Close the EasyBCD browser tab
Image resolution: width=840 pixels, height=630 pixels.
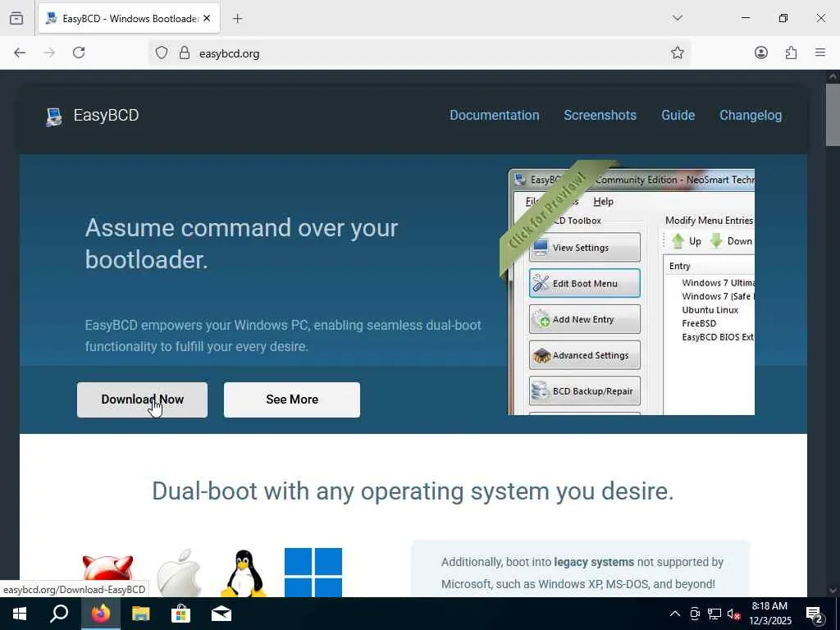point(207,18)
